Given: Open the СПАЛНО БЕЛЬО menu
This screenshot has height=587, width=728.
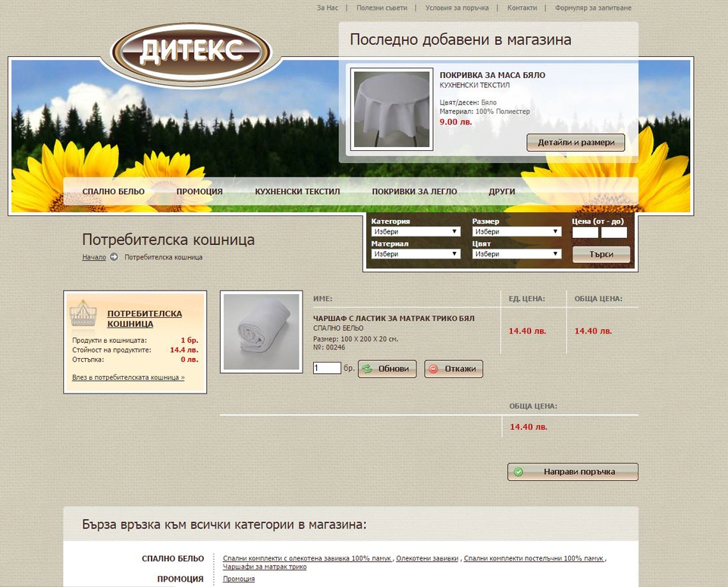Looking at the screenshot, I should point(113,191).
